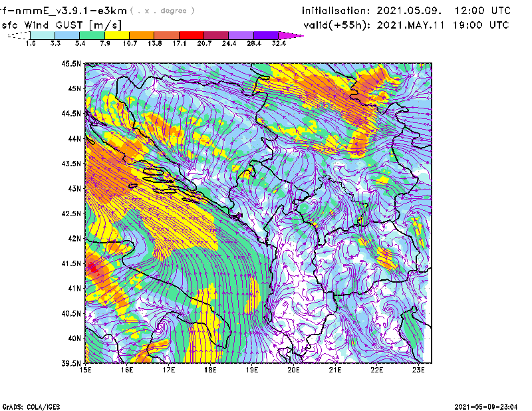Click the magenta arrow end of legend
The image size is (532, 411).
click(x=291, y=35)
